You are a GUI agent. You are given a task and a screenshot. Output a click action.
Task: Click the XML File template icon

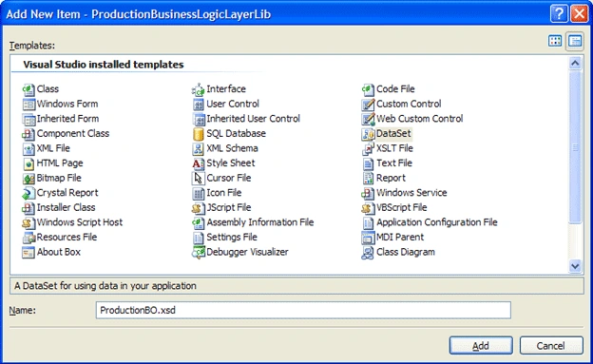(x=29, y=148)
